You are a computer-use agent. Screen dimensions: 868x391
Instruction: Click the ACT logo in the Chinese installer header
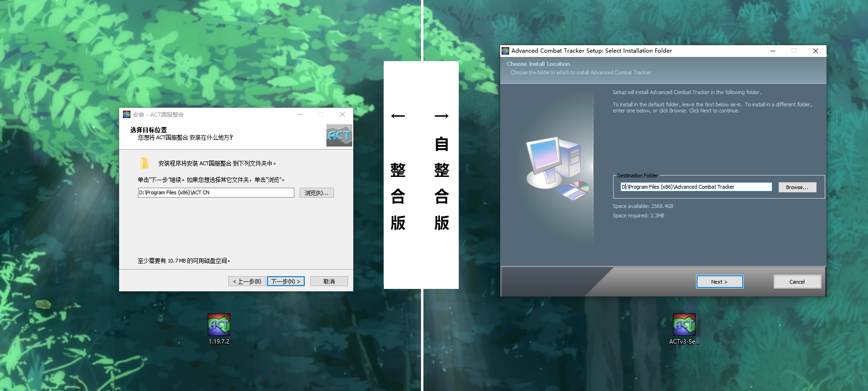click(x=339, y=136)
